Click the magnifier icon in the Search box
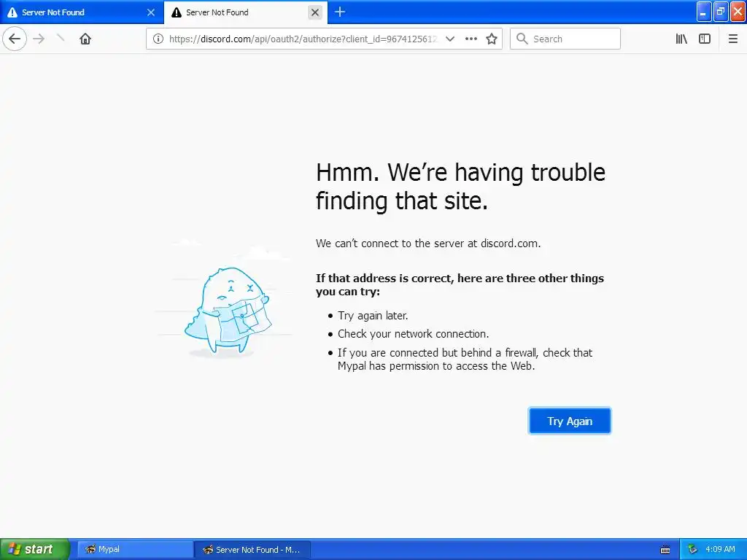 (522, 39)
